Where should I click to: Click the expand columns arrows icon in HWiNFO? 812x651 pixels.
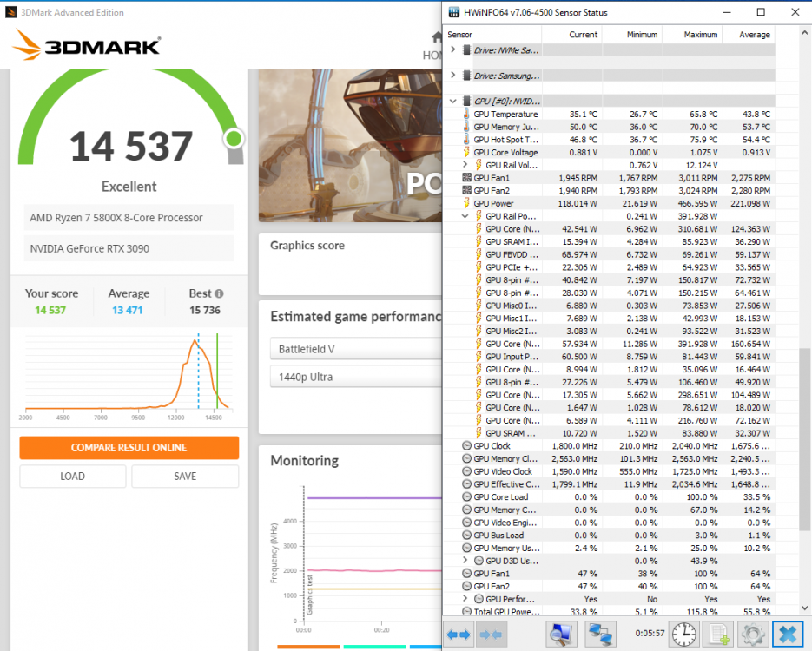click(x=459, y=634)
